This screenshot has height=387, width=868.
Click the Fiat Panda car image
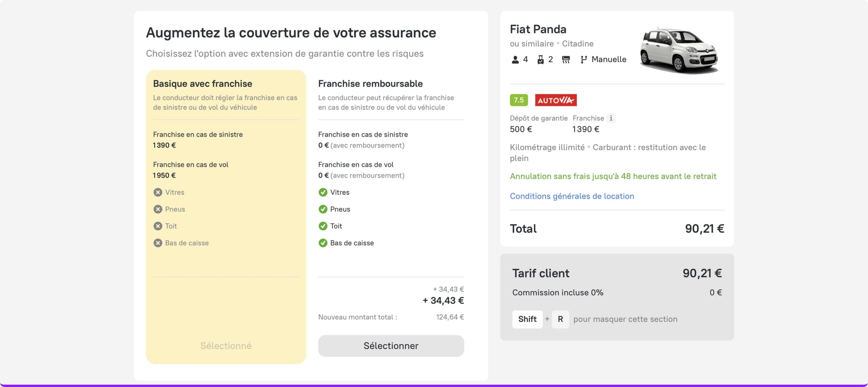(x=679, y=50)
